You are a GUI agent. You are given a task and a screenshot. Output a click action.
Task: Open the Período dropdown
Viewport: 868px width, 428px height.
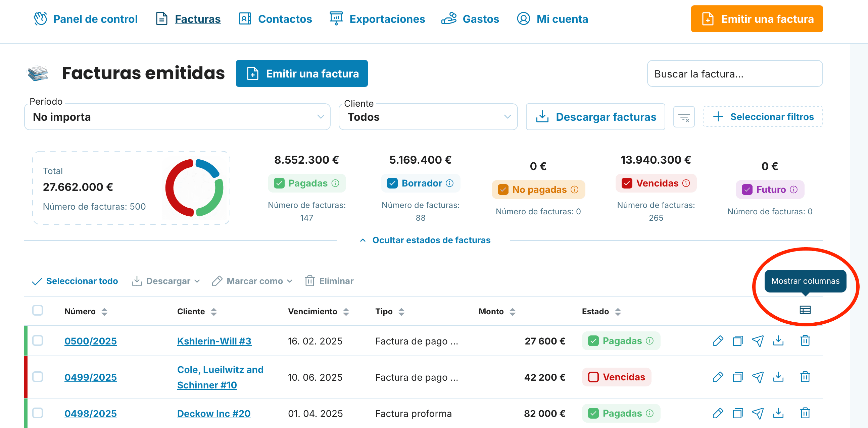[177, 117]
